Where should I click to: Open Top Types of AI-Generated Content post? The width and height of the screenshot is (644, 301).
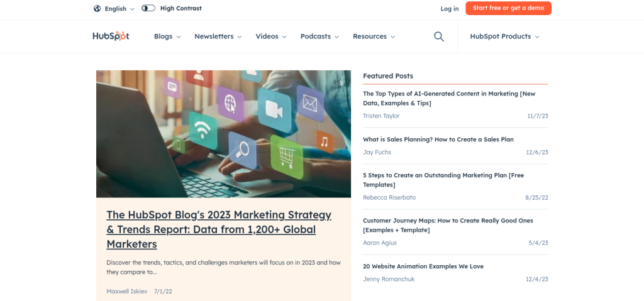point(449,99)
